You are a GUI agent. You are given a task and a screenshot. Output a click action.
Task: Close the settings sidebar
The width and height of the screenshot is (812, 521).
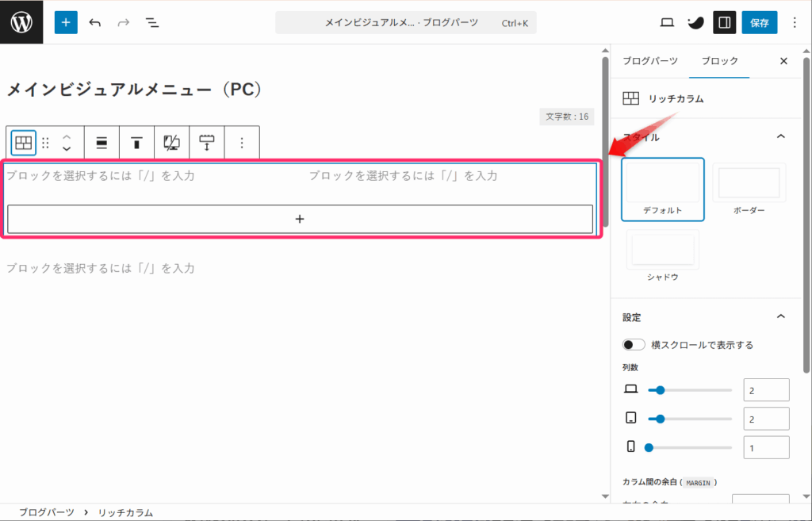[x=783, y=61]
